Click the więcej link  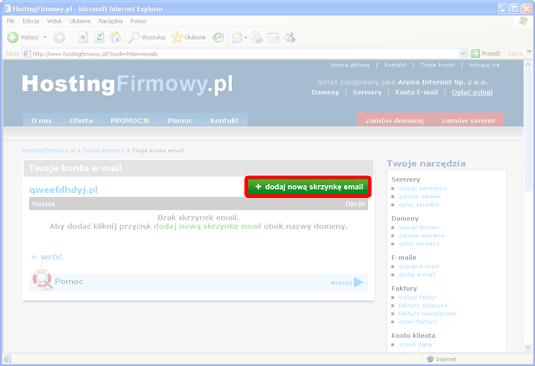point(341,282)
